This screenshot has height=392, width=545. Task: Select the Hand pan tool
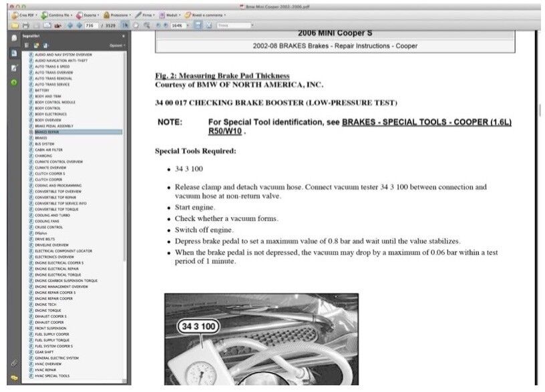pos(136,25)
